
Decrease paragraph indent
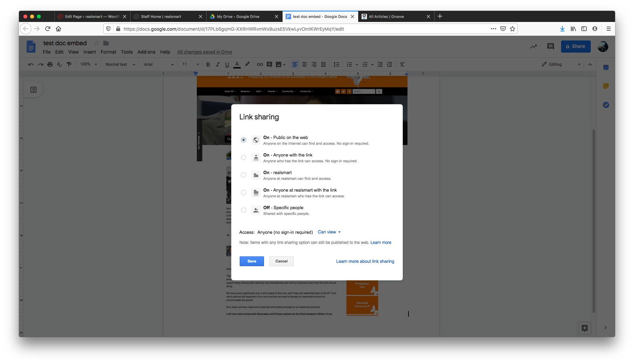(380, 64)
